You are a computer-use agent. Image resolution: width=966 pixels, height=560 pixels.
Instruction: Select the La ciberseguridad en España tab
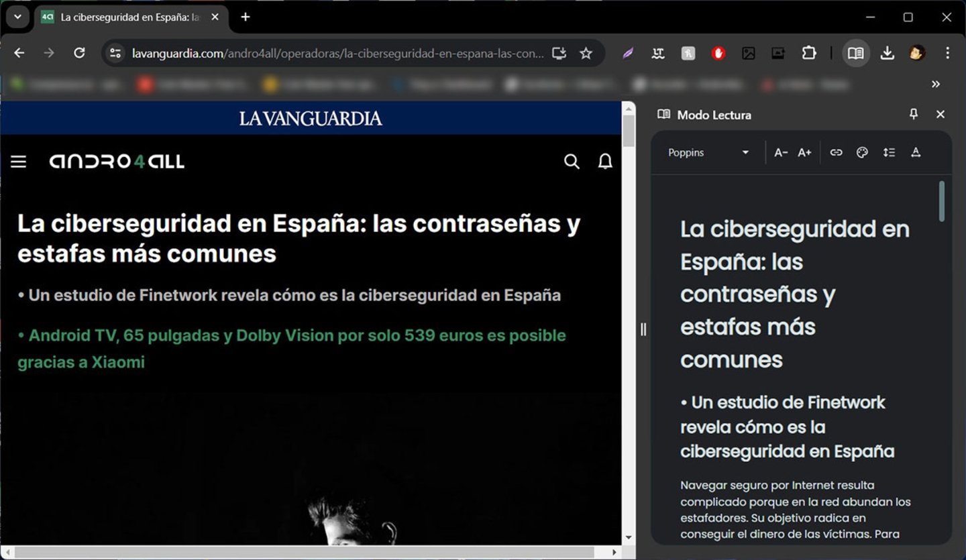(131, 17)
